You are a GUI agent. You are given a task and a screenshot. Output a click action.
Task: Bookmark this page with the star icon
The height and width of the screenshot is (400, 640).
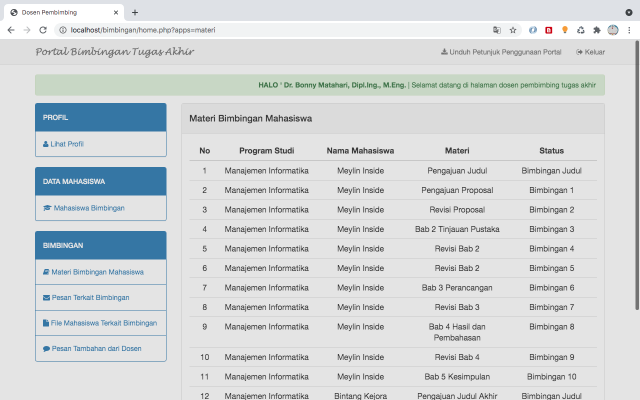coord(513,30)
